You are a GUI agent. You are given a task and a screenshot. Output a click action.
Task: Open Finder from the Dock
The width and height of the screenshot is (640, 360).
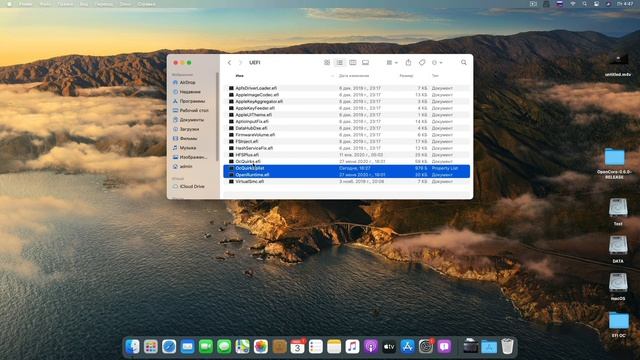132,347
